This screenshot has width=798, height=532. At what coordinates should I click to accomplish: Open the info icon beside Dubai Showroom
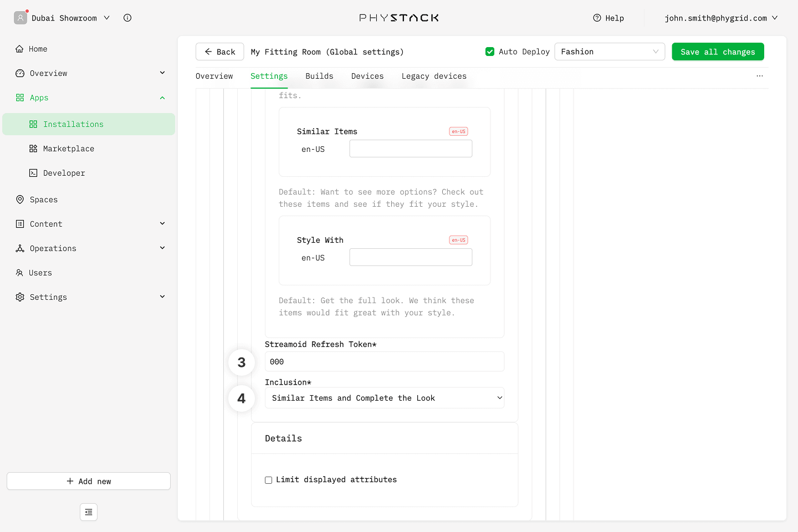(127, 18)
